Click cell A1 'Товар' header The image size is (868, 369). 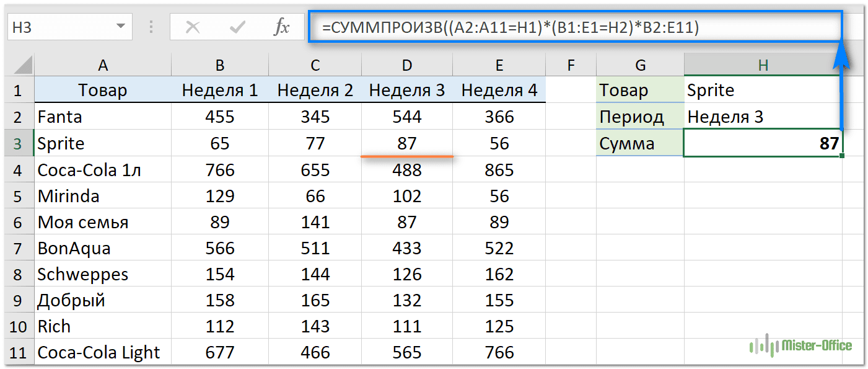[x=103, y=90]
